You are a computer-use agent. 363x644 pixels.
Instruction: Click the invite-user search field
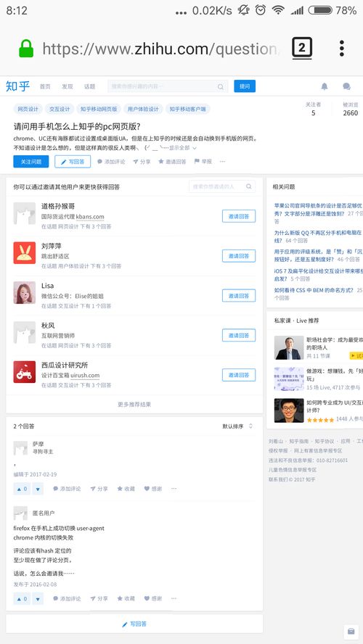[222, 186]
